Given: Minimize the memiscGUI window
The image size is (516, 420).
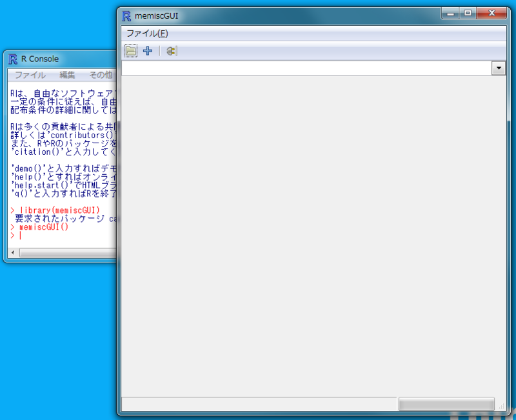Looking at the screenshot, I should 450,14.
